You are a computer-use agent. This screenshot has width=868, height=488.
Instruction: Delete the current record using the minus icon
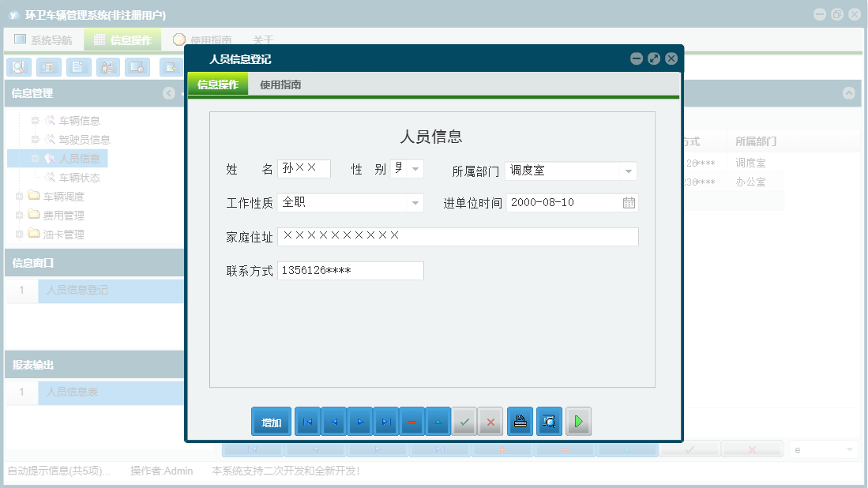(x=411, y=421)
